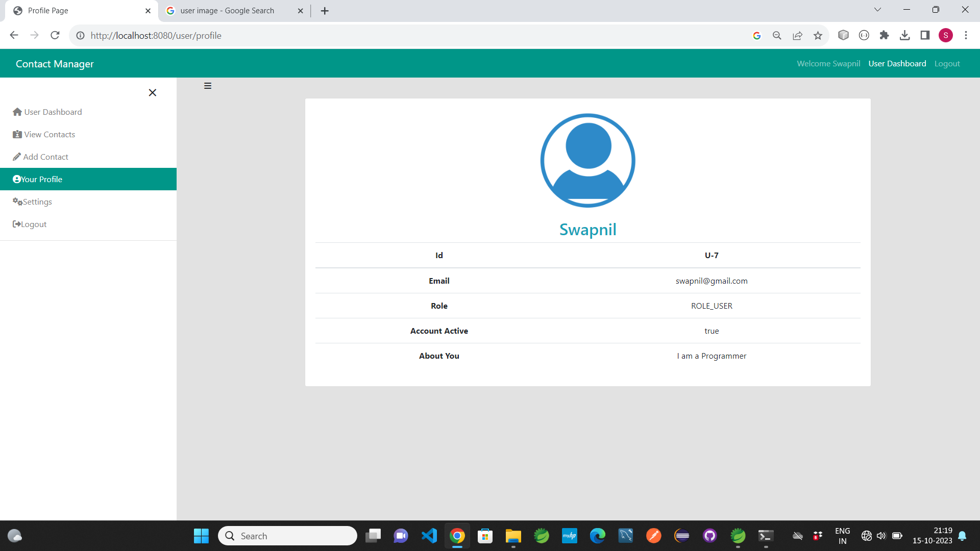Image resolution: width=980 pixels, height=551 pixels.
Task: Bookmark this page with star icon
Action: (818, 35)
